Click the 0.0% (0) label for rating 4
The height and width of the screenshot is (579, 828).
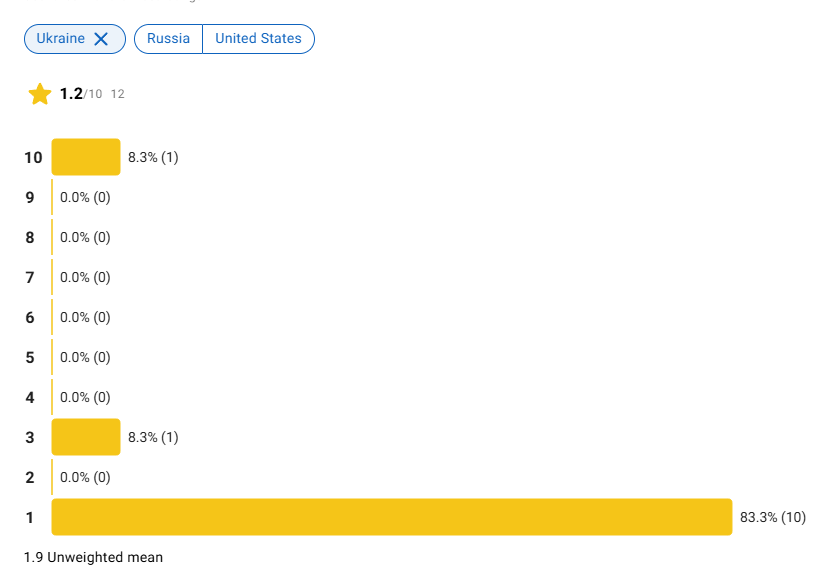click(85, 397)
